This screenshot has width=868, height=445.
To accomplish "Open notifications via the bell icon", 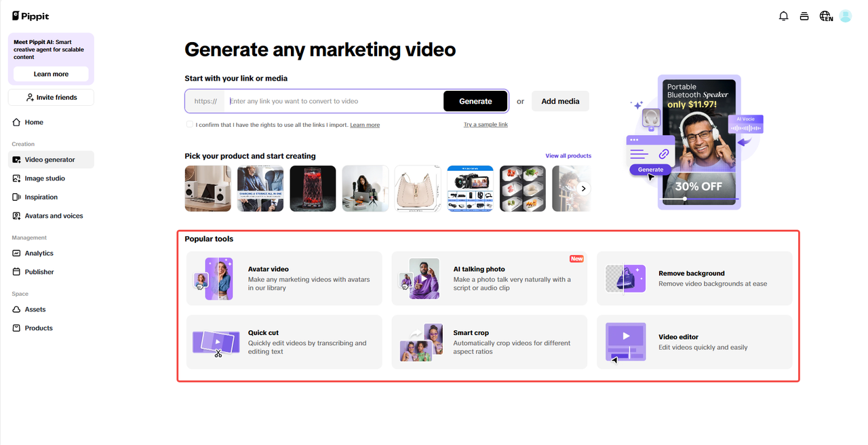I will 783,16.
